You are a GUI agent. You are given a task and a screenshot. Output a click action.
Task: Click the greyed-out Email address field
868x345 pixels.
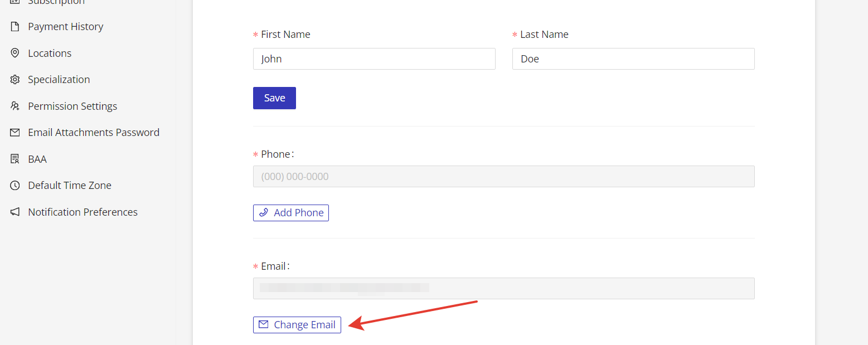coord(503,289)
